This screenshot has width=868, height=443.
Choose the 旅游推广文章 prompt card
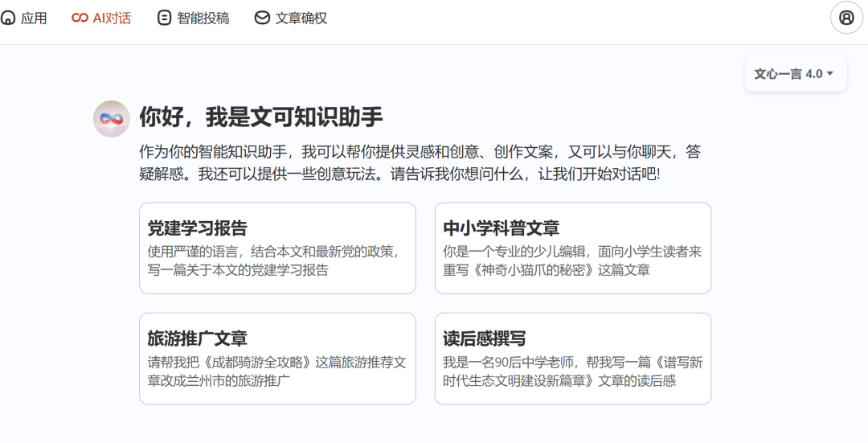(277, 359)
